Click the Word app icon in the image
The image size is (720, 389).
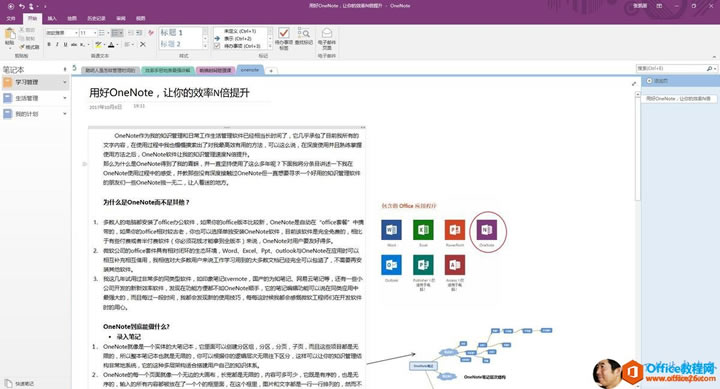(x=392, y=230)
